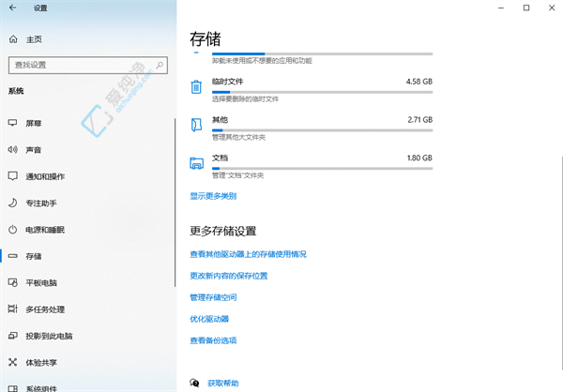Select the 声音 speaker icon
Screen dimensions: 563x392
pos(12,150)
